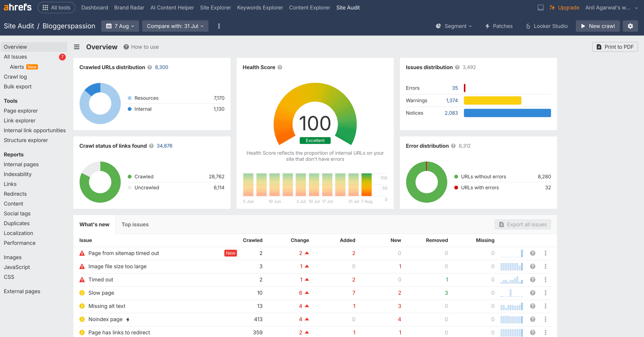Open Internal link opportunities
Screen dimensions: 644x337
pyautogui.click(x=35, y=130)
